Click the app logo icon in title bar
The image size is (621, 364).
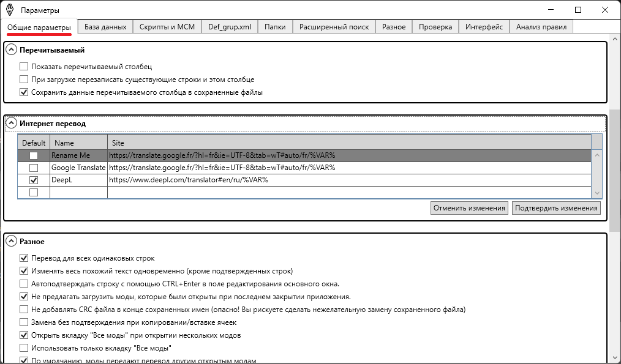(9, 10)
